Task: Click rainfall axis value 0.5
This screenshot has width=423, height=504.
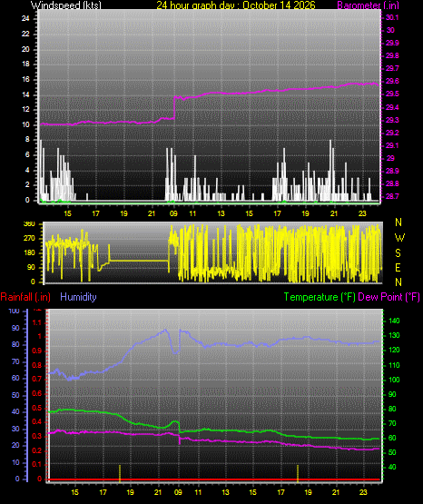Action: (x=37, y=408)
